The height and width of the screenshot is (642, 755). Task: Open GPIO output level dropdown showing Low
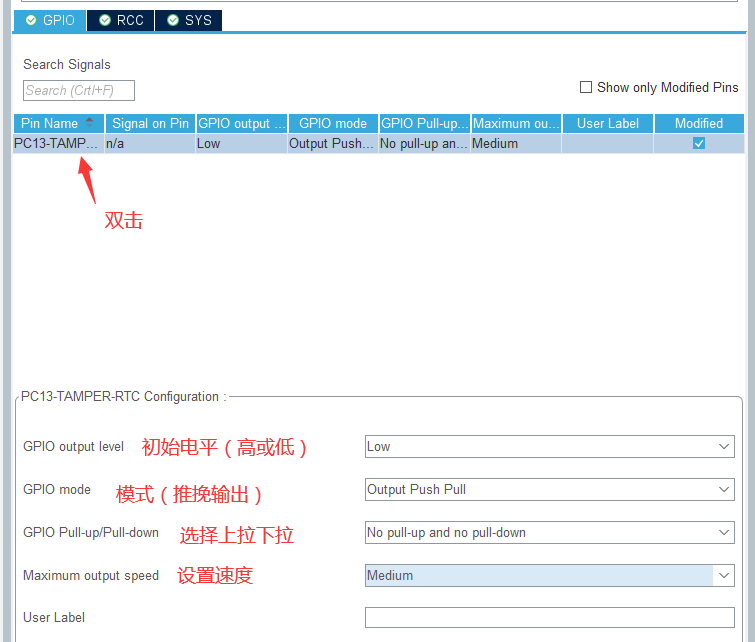(x=549, y=446)
